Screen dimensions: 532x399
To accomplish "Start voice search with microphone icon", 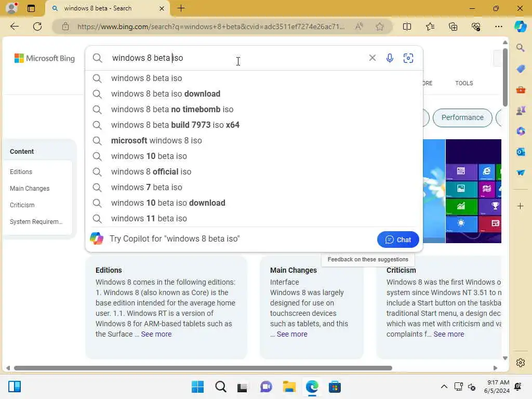I will point(390,58).
